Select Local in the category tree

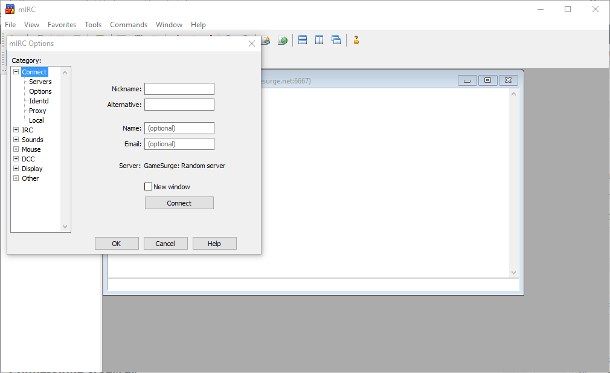36,120
